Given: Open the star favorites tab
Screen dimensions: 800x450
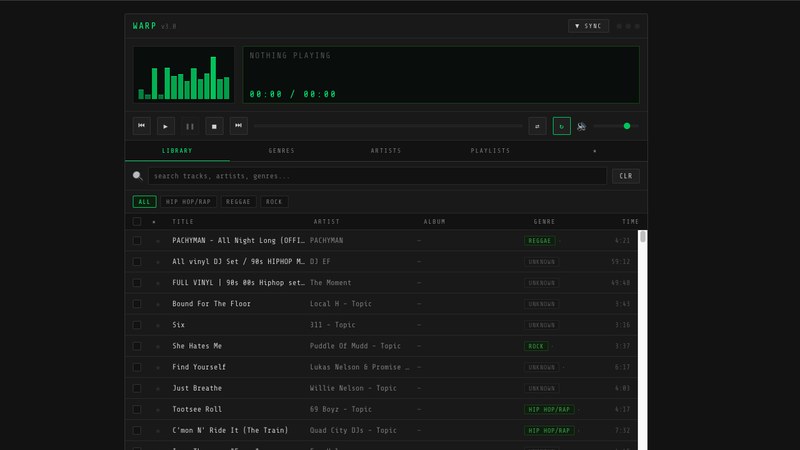Looking at the screenshot, I should point(595,151).
